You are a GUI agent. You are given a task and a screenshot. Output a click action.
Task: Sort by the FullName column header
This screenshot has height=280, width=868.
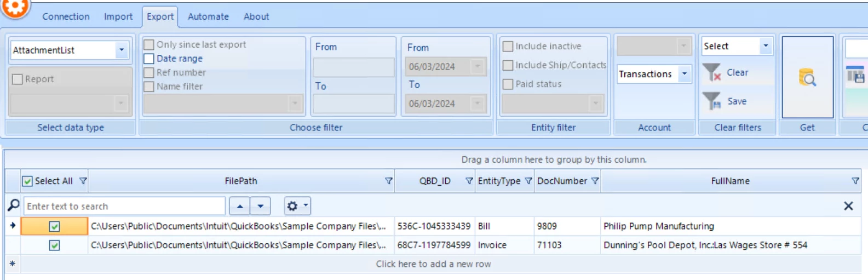tap(730, 181)
